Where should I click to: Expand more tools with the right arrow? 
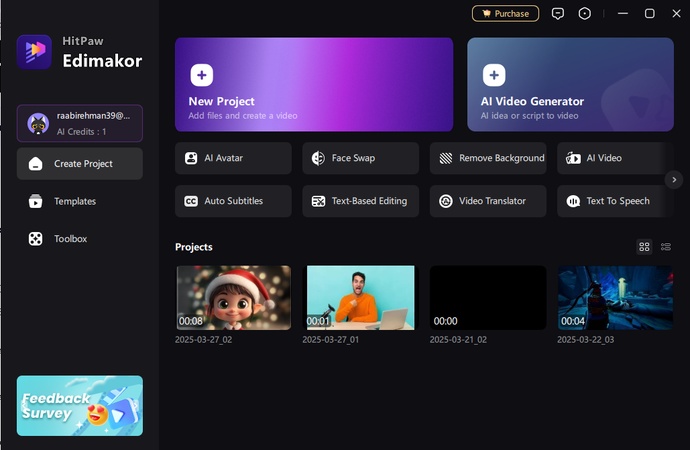click(673, 180)
